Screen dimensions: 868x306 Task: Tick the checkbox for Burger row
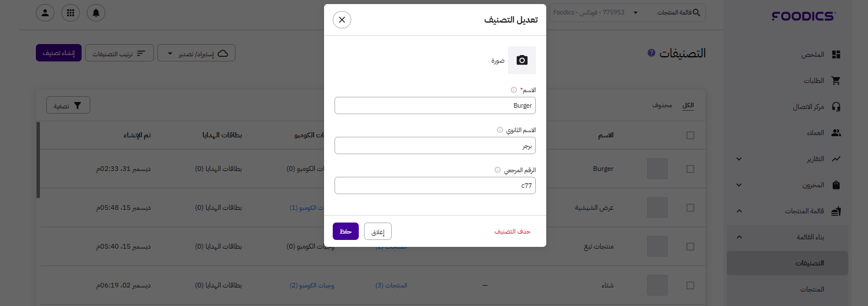pyautogui.click(x=690, y=169)
